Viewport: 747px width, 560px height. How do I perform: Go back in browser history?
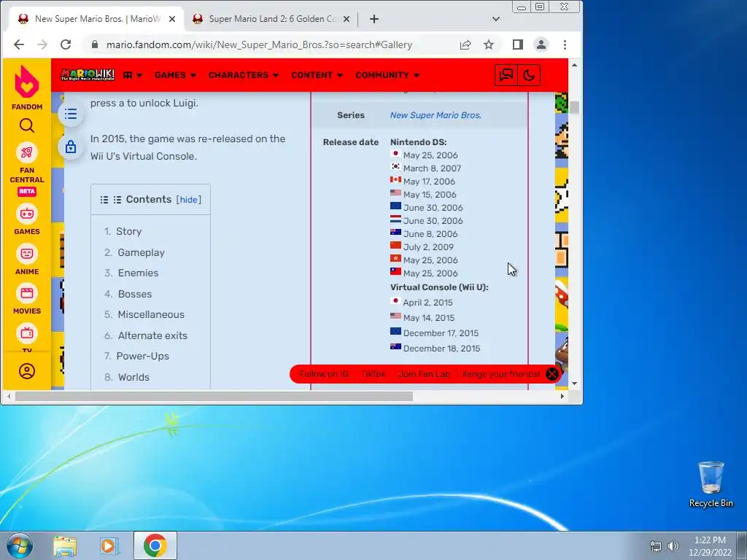[18, 44]
